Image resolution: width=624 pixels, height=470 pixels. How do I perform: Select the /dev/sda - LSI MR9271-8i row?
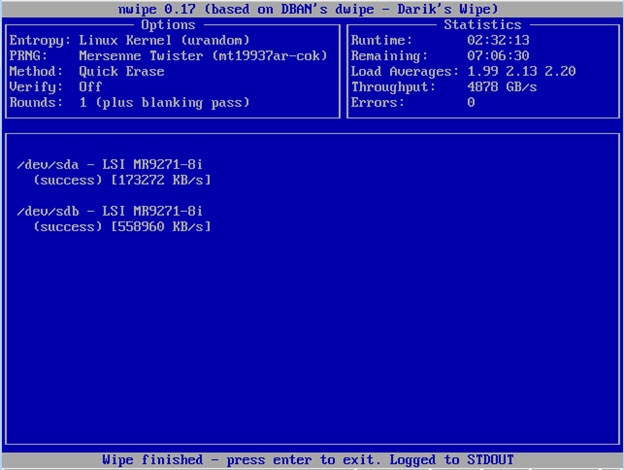coord(110,164)
